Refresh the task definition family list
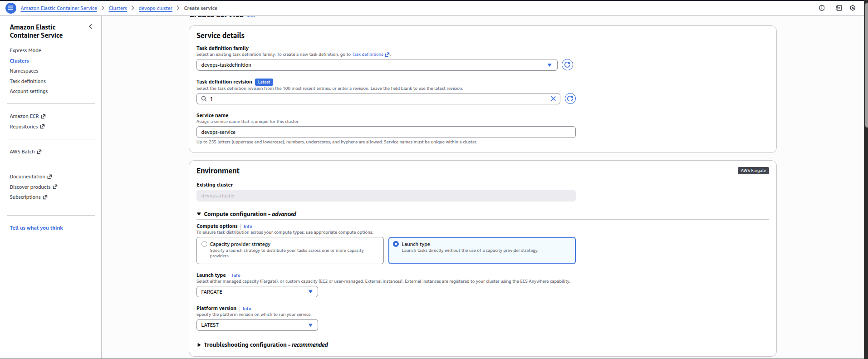Viewport: 868px width, 359px height. coord(567,65)
